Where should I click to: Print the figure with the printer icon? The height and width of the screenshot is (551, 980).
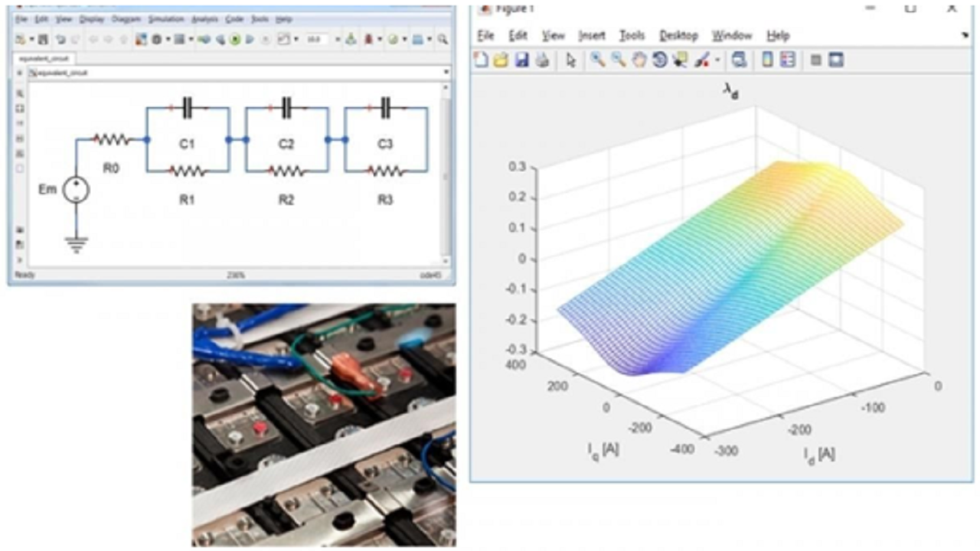click(x=541, y=60)
